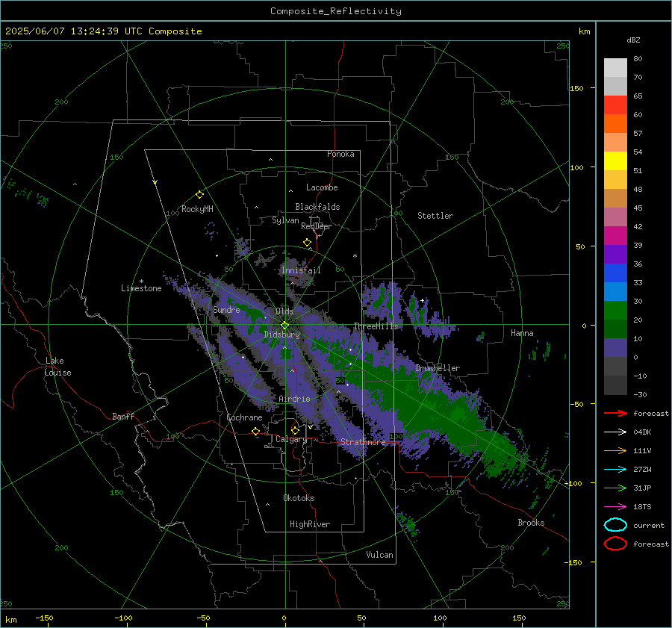Click the Drumheller city label
Image resolution: width=672 pixels, height=628 pixels.
(438, 368)
